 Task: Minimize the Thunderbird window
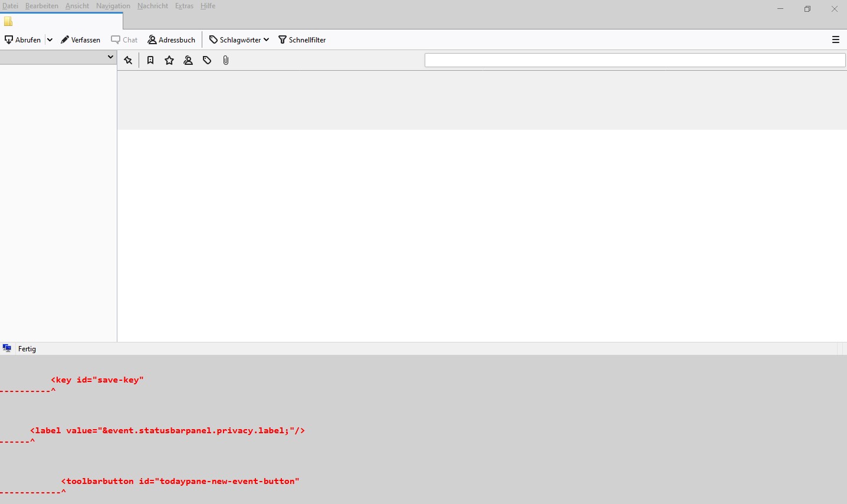(x=780, y=9)
